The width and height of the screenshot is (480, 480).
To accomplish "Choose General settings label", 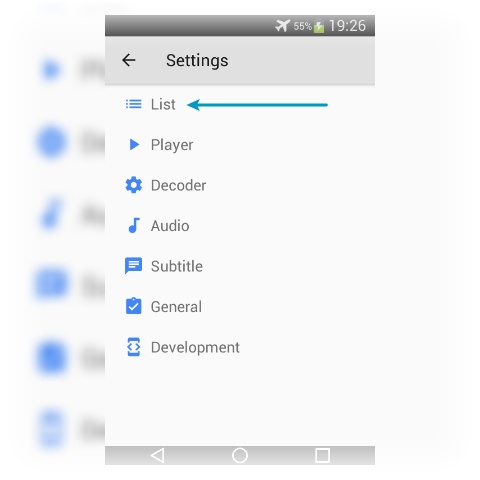I will [176, 307].
